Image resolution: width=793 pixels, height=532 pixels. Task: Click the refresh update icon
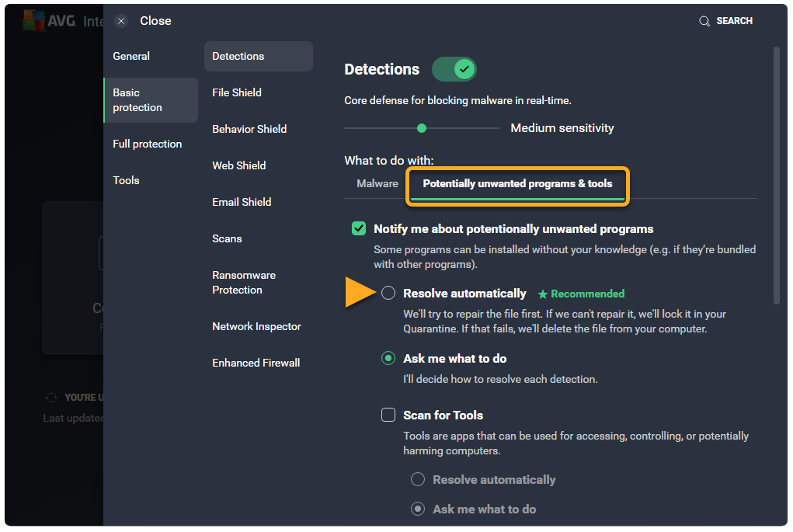[x=51, y=398]
